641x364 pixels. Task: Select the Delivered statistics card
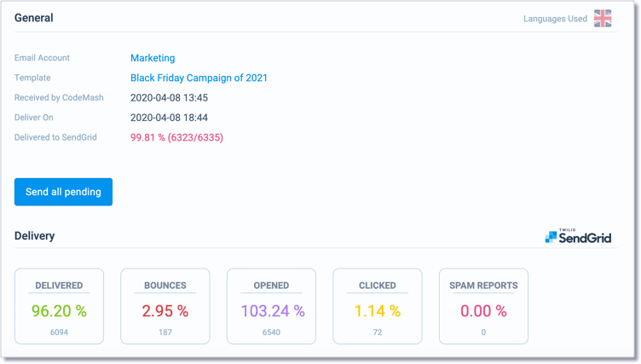click(59, 306)
